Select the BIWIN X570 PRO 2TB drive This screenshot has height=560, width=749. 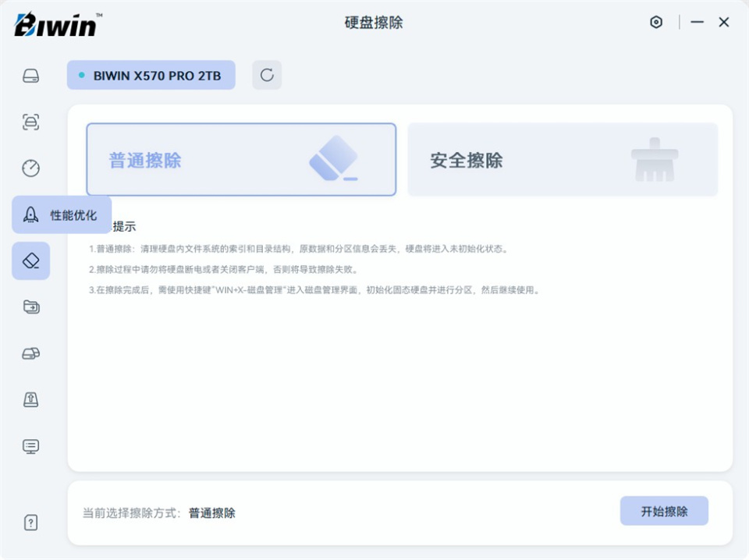[151, 75]
